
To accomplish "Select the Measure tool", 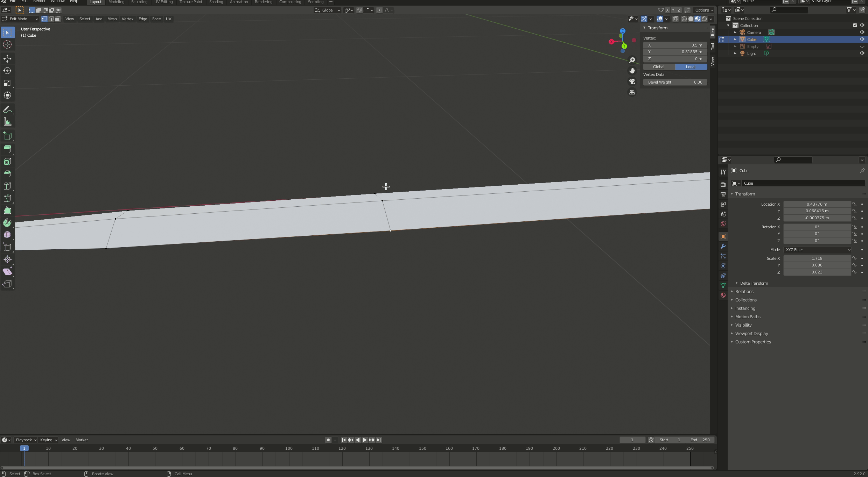I will (7, 121).
